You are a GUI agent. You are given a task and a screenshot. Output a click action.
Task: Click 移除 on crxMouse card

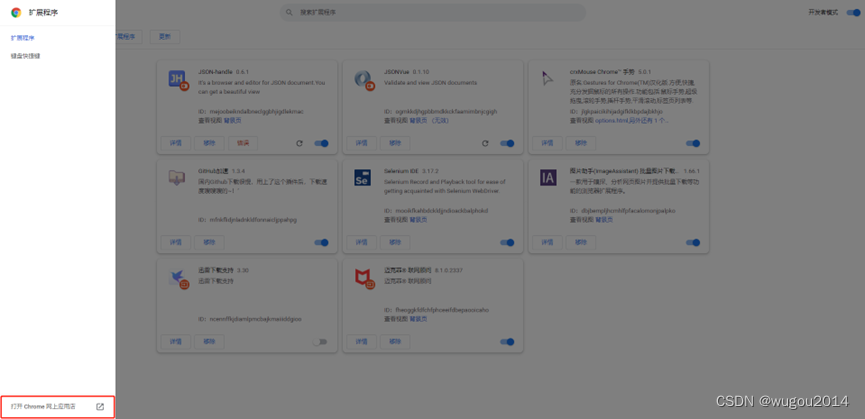[581, 143]
